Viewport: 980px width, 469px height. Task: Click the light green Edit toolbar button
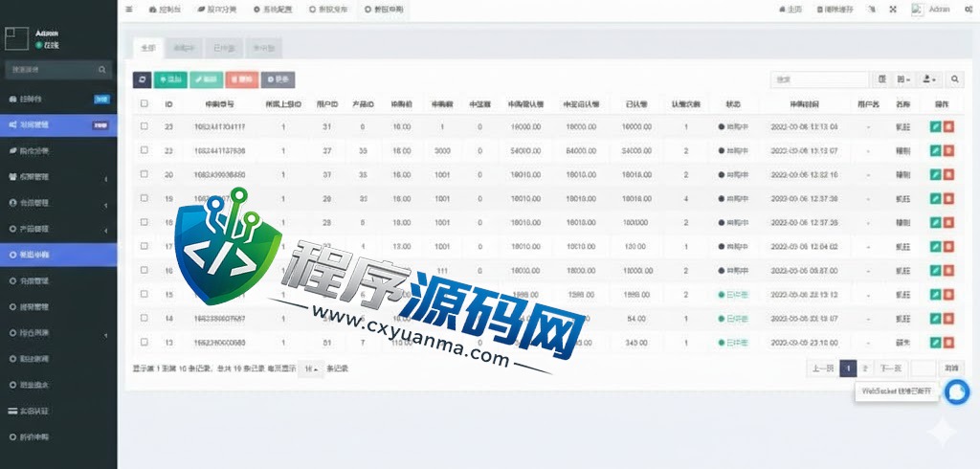207,79
